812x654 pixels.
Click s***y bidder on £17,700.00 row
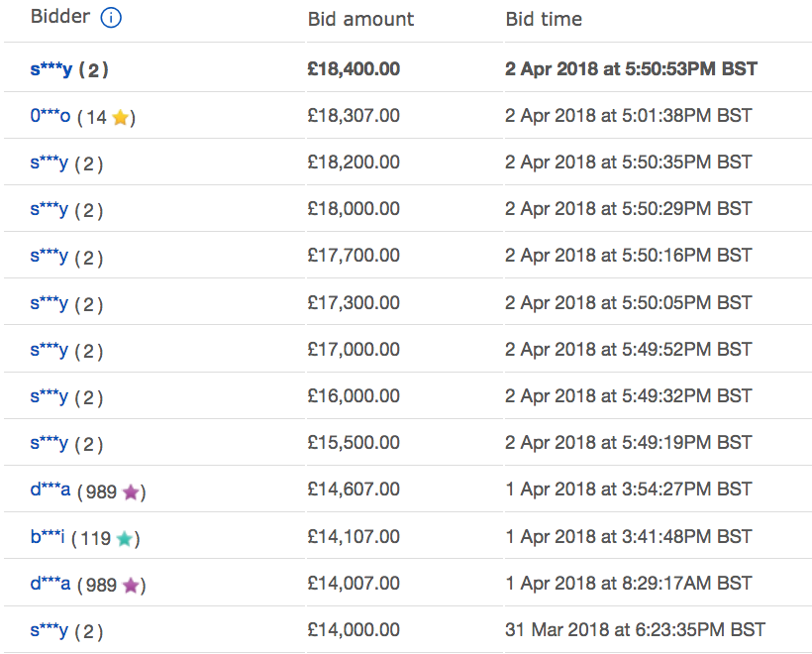point(49,257)
